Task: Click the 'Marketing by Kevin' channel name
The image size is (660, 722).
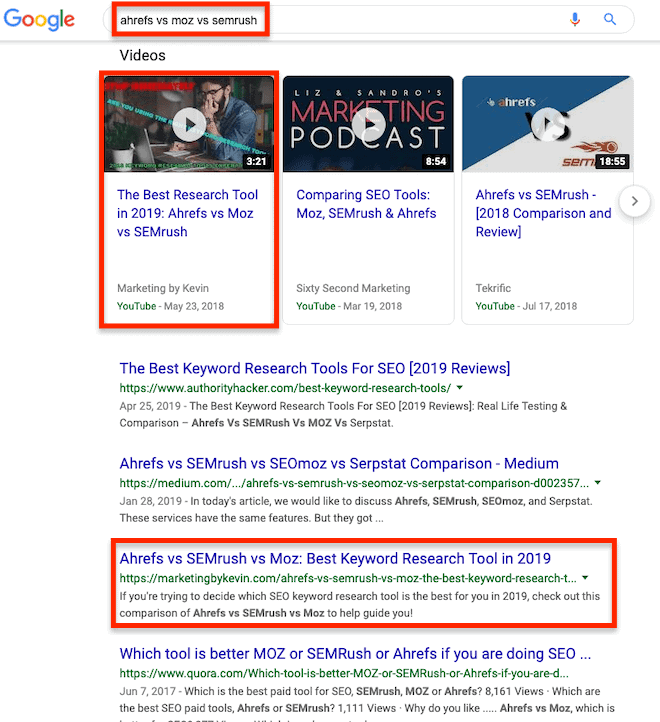Action: point(163,288)
